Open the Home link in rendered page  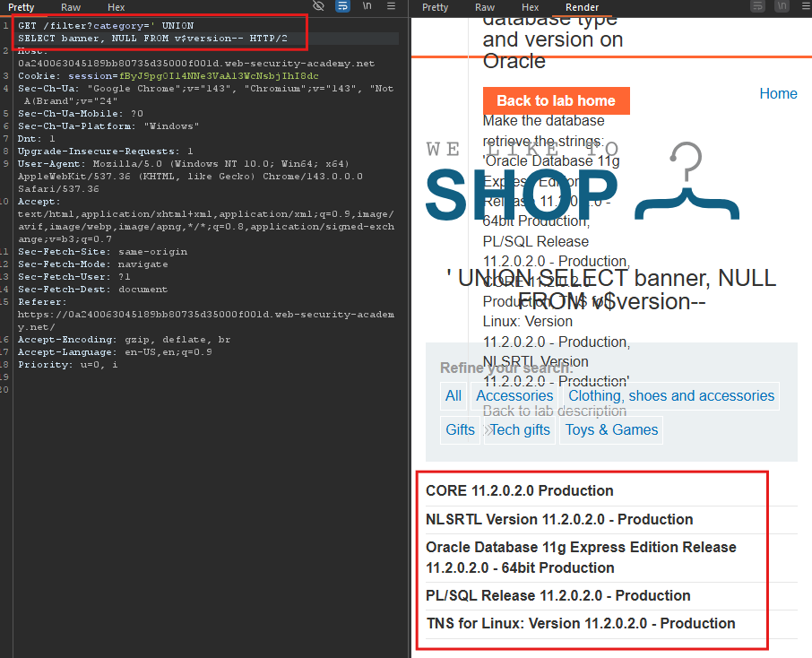[x=778, y=93]
